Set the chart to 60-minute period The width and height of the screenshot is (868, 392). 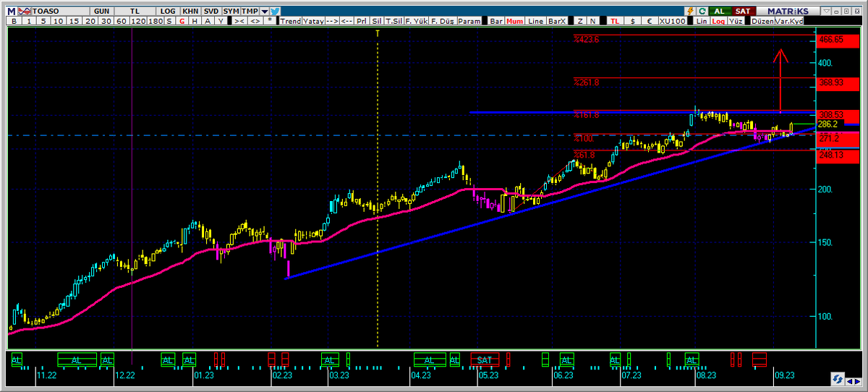122,21
